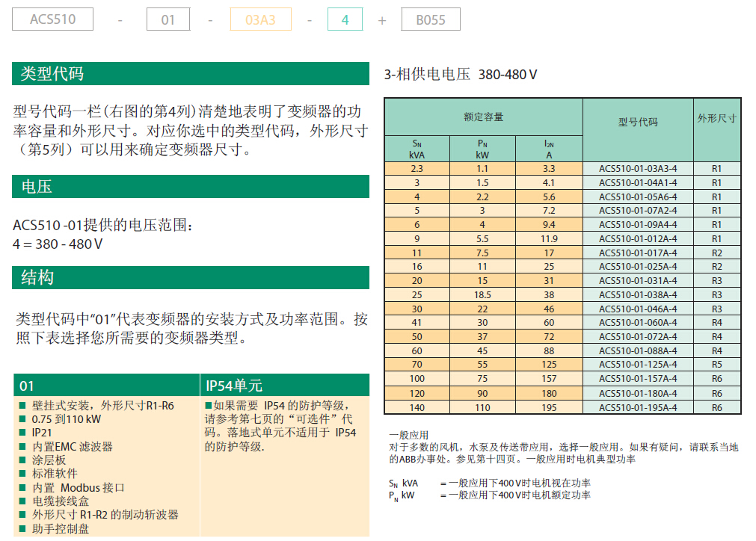
Task: Click the Pₙ kW column header
Action: point(482,149)
